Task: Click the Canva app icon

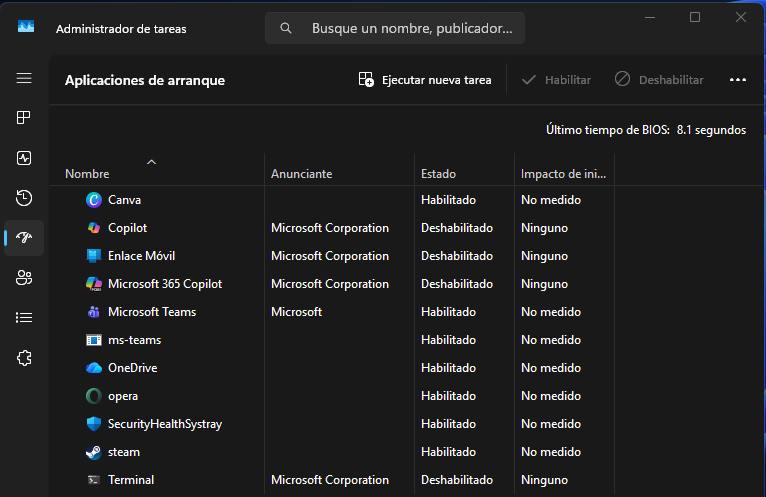Action: tap(93, 200)
